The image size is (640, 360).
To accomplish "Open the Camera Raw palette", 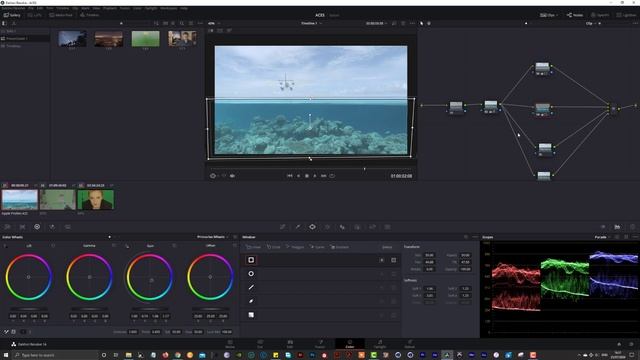I will click(x=7, y=227).
